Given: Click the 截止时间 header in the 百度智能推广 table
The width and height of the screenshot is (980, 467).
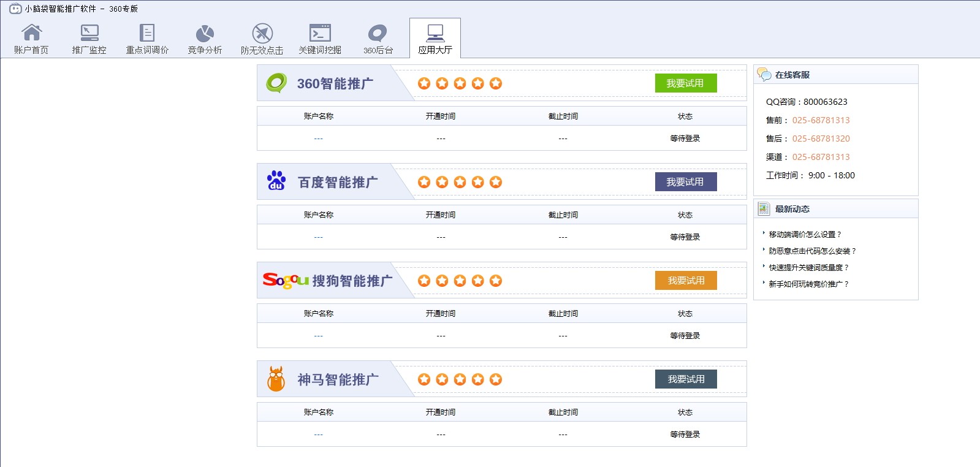Looking at the screenshot, I should (563, 215).
